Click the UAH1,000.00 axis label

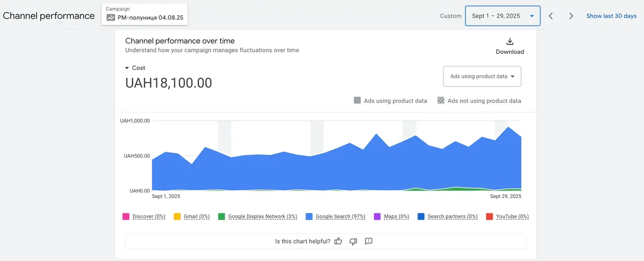pyautogui.click(x=135, y=121)
